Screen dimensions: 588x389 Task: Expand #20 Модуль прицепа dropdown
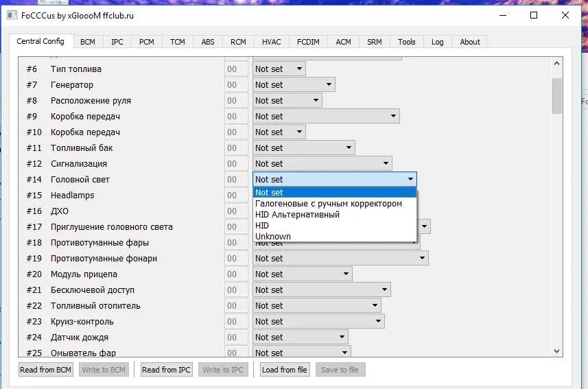pyautogui.click(x=303, y=274)
